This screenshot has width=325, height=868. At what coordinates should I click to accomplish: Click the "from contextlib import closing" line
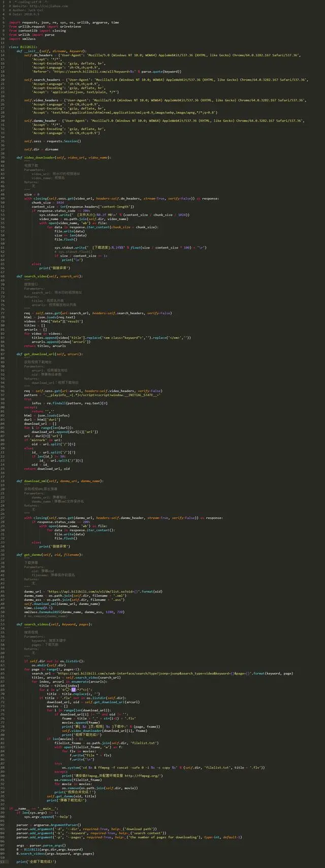(37, 30)
